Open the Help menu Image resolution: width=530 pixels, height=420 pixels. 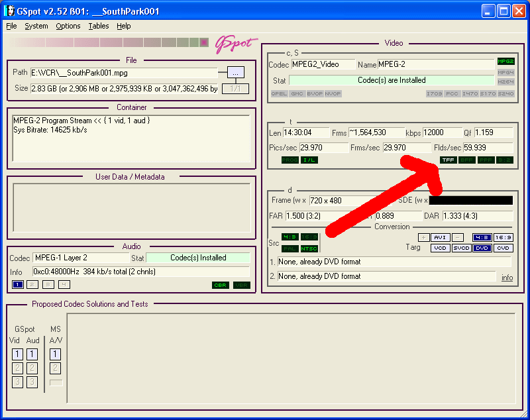[124, 26]
